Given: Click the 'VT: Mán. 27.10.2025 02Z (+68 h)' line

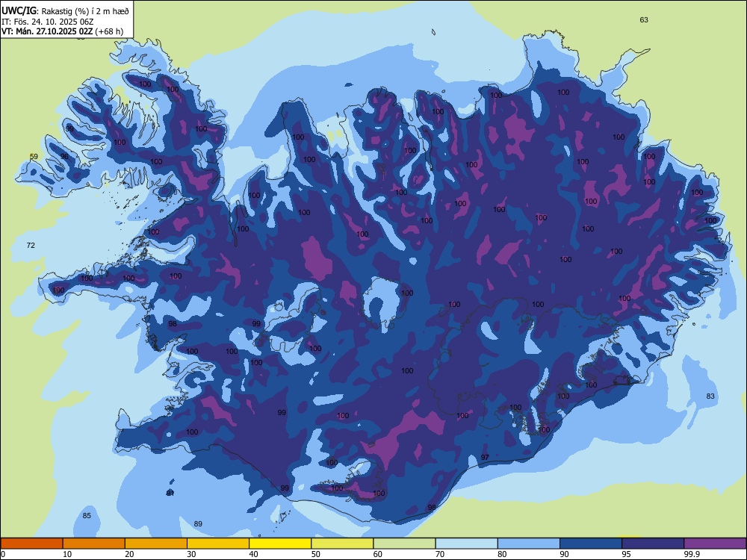Looking at the screenshot, I should [x=63, y=31].
